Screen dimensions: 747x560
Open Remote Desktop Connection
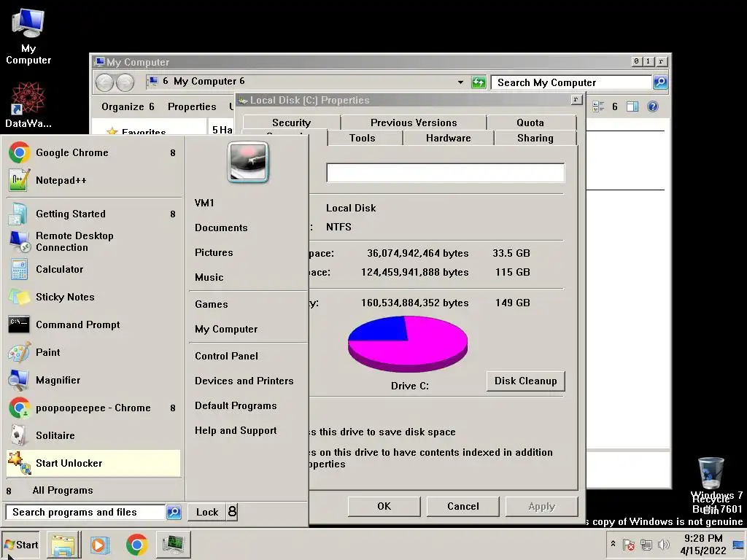coord(93,241)
